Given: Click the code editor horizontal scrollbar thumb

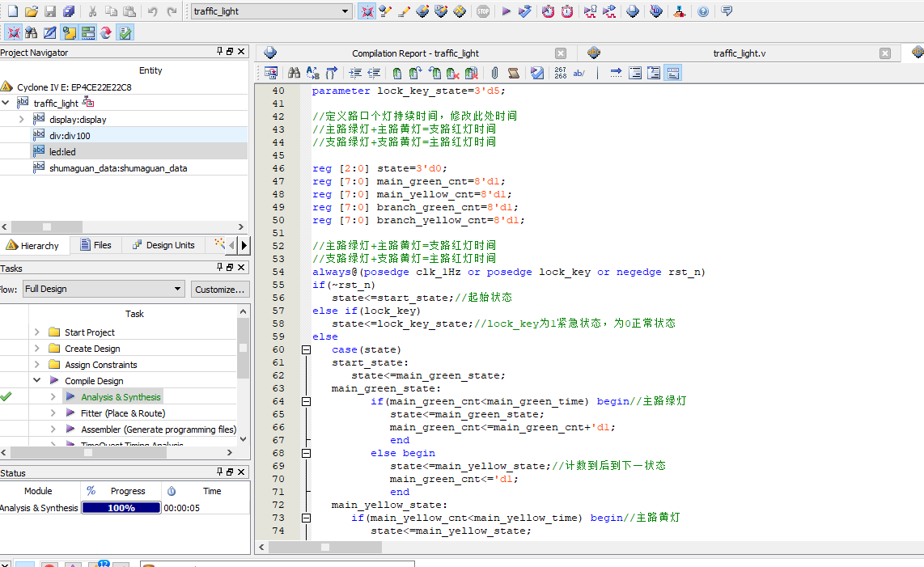Looking at the screenshot, I should 325,547.
